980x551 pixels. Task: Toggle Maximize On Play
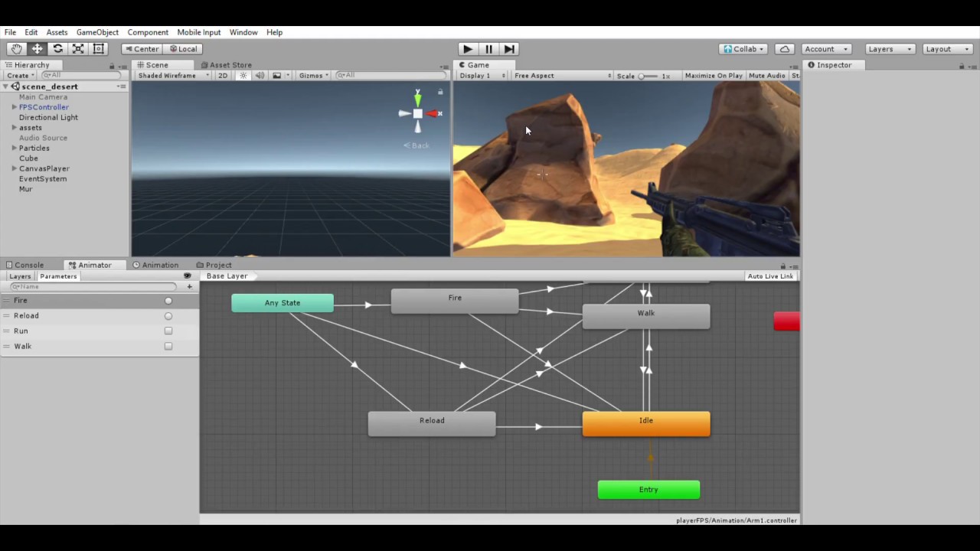coord(714,76)
